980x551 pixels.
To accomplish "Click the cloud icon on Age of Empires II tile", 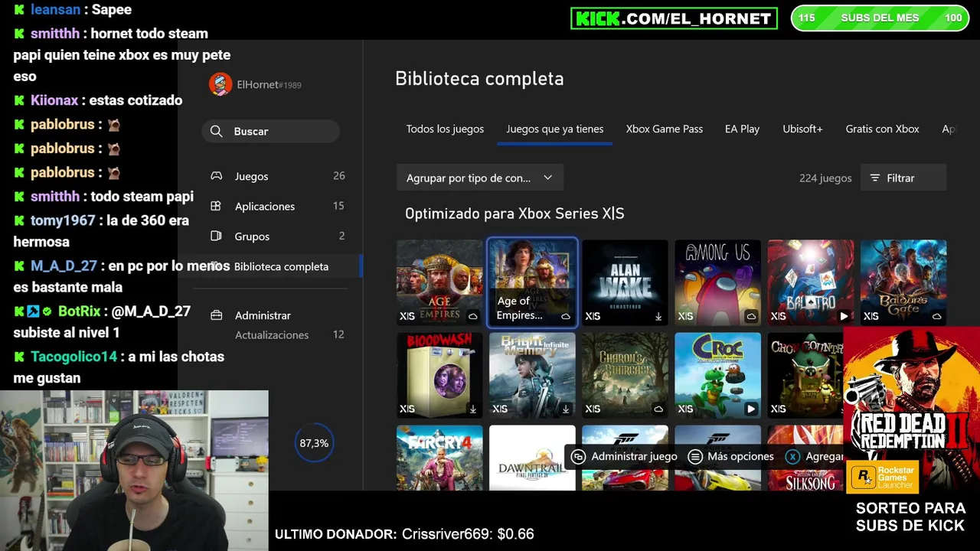I will pos(473,316).
